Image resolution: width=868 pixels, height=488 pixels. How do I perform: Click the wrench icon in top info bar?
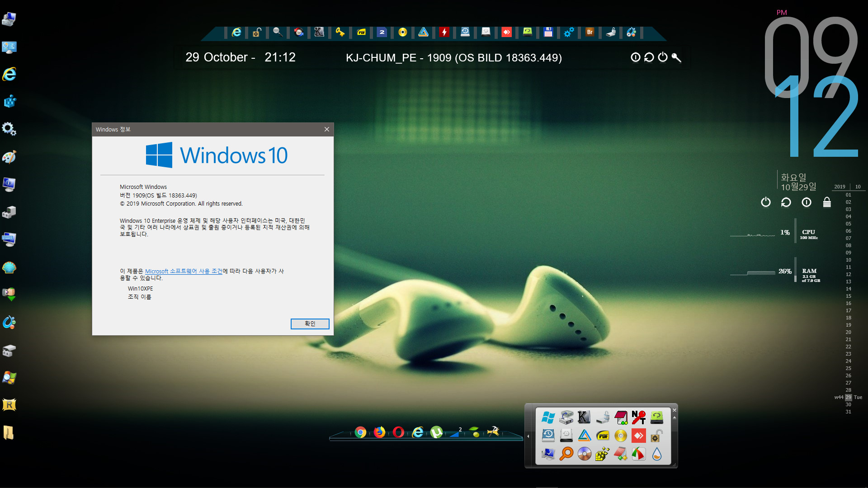676,57
